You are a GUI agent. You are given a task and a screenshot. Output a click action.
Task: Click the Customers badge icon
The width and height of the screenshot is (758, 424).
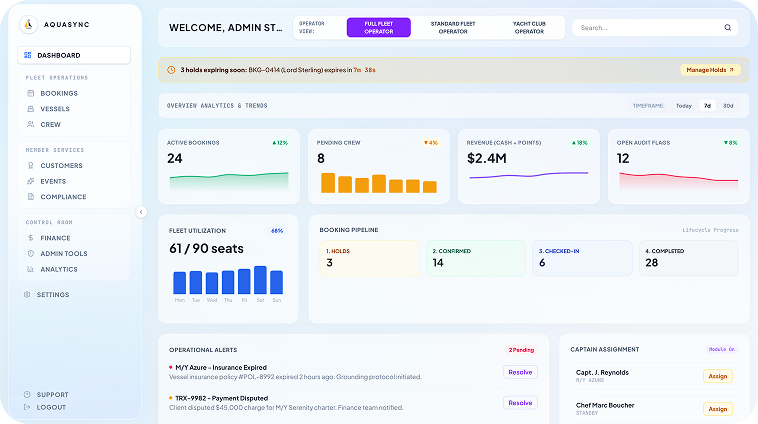click(x=30, y=165)
